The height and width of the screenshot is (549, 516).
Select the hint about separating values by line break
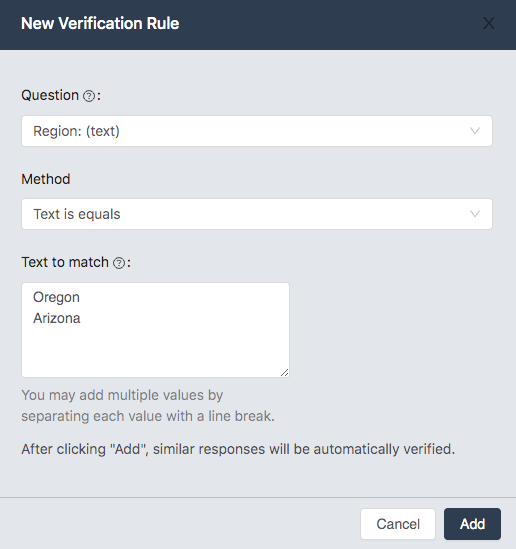tap(148, 405)
